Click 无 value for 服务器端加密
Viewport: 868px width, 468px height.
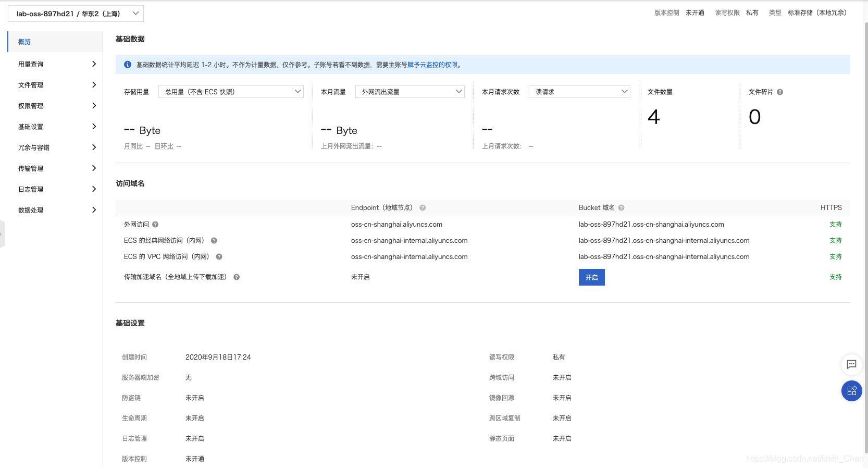click(189, 378)
